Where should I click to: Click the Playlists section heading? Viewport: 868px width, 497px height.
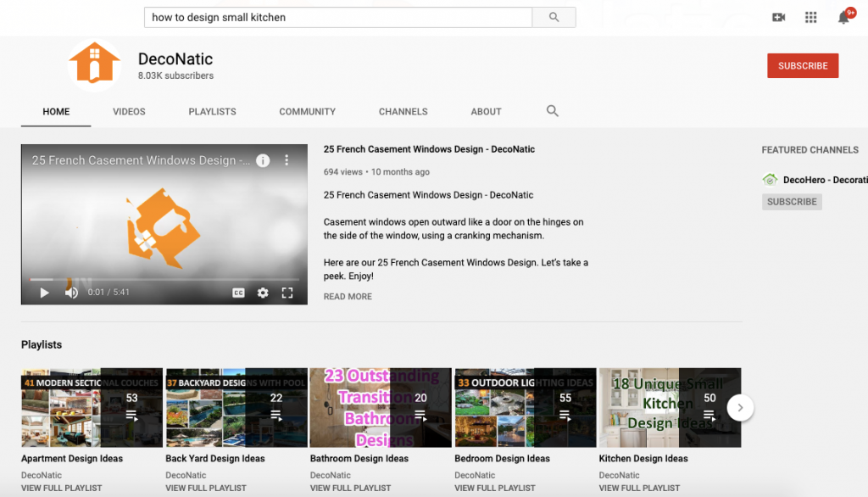click(x=42, y=344)
